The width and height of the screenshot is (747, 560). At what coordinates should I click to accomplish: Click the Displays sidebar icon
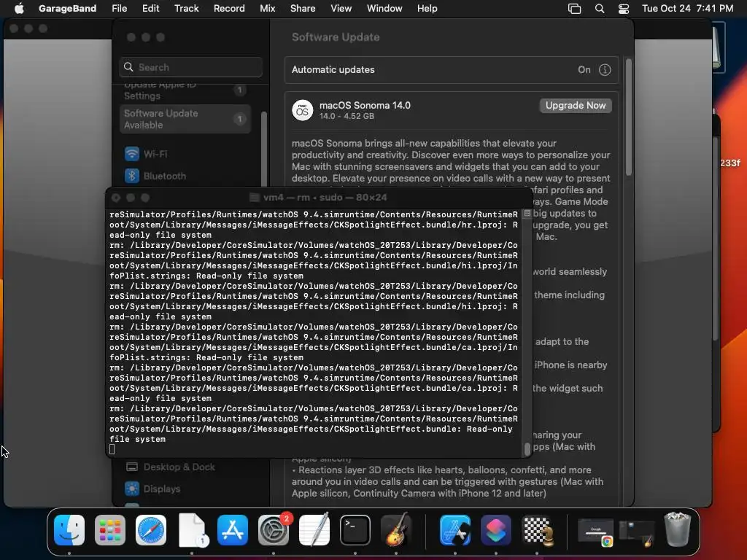tap(132, 489)
